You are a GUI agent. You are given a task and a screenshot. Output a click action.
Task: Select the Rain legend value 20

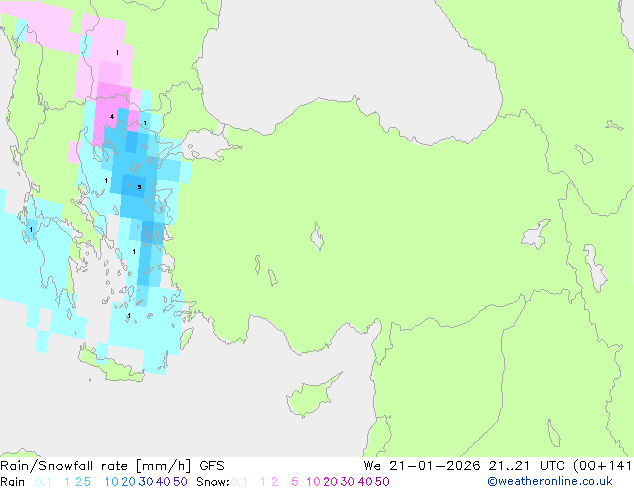tap(128, 482)
